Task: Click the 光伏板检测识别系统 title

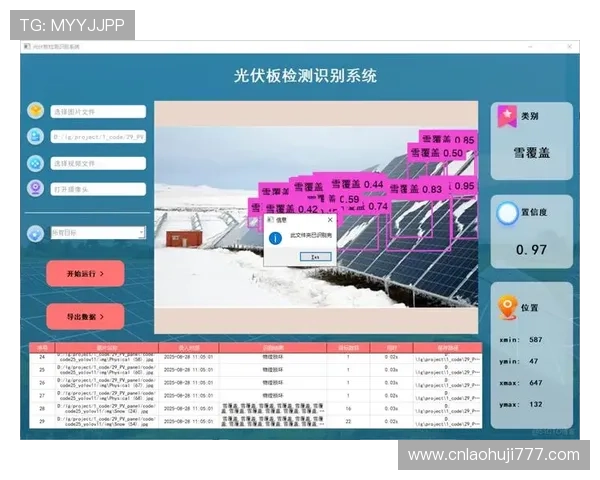Action: pos(305,76)
